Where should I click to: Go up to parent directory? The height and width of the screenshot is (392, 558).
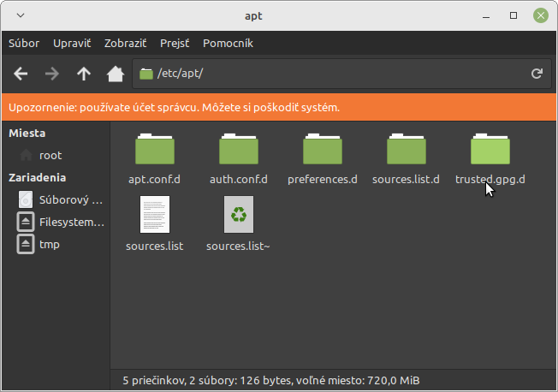(84, 74)
